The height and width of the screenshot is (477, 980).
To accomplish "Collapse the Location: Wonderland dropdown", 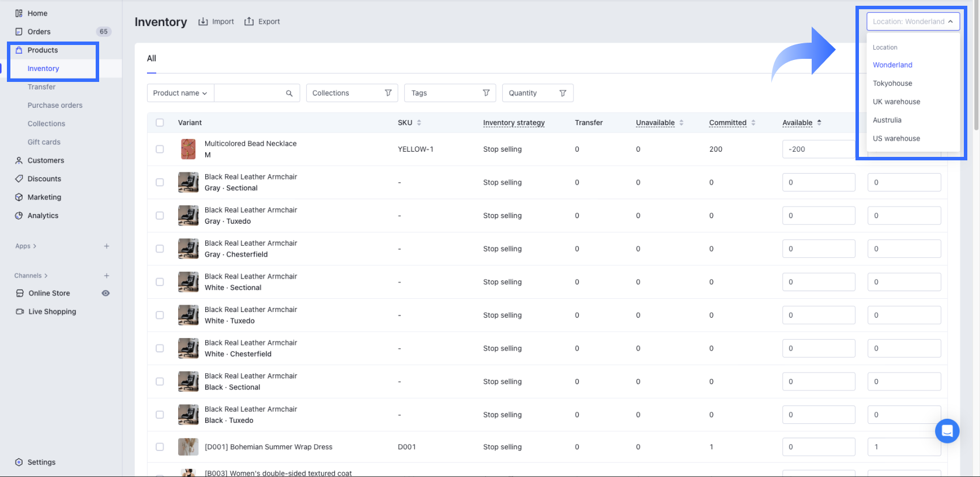I will tap(913, 21).
